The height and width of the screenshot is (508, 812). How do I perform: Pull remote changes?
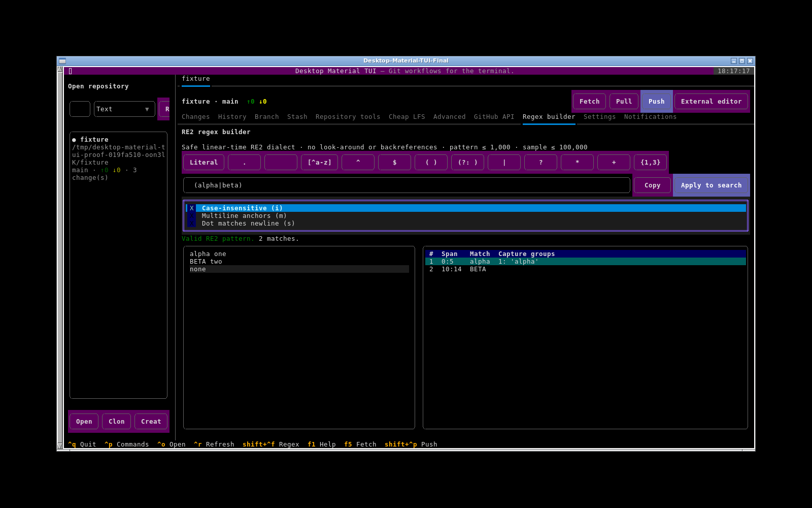point(624,102)
